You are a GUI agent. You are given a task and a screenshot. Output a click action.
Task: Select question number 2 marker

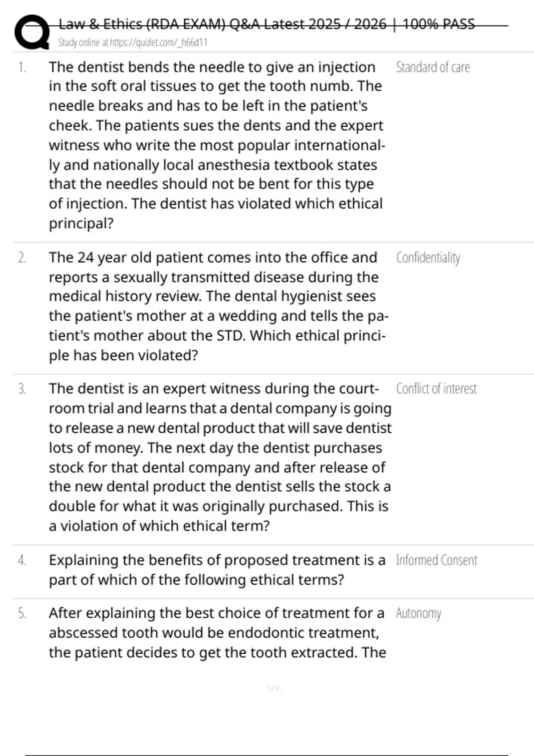[x=22, y=258]
